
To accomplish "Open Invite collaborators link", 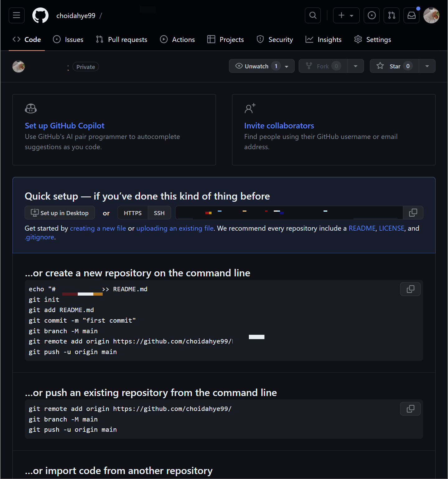I will [279, 126].
